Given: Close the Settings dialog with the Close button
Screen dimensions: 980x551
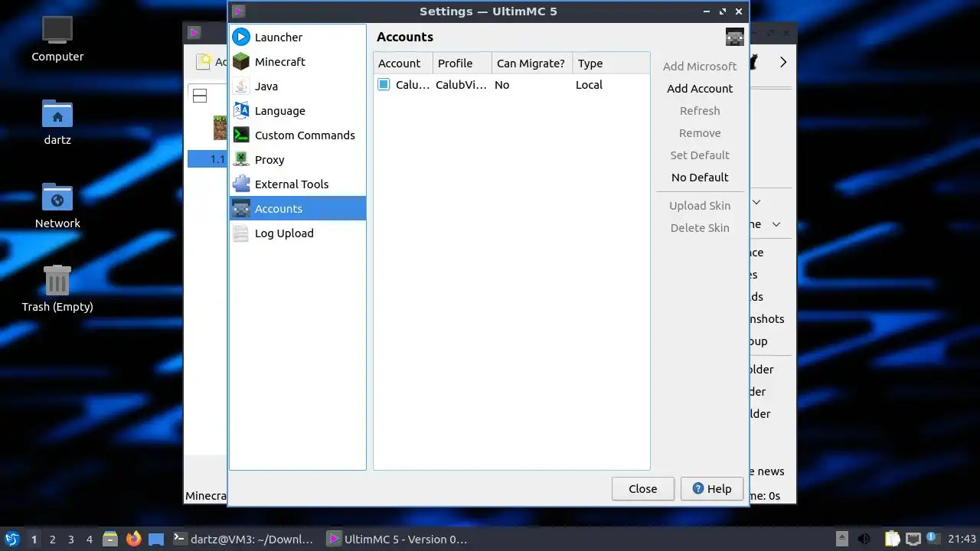Looking at the screenshot, I should [x=643, y=488].
